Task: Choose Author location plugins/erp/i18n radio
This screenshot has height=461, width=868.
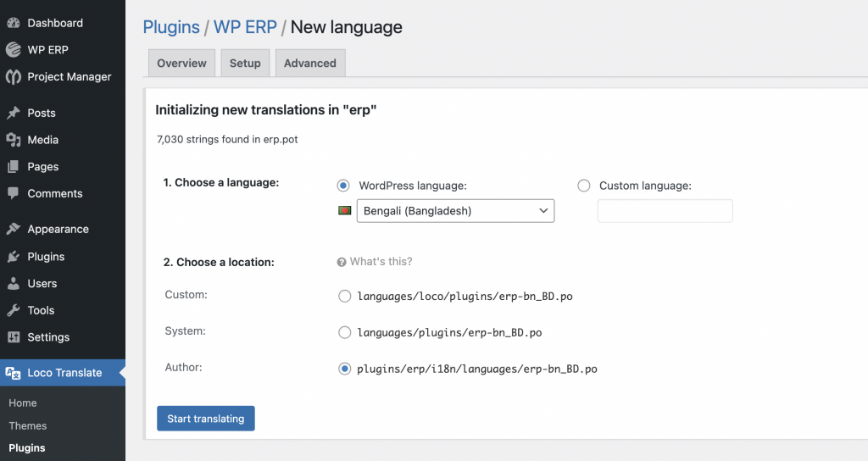Action: pyautogui.click(x=344, y=369)
